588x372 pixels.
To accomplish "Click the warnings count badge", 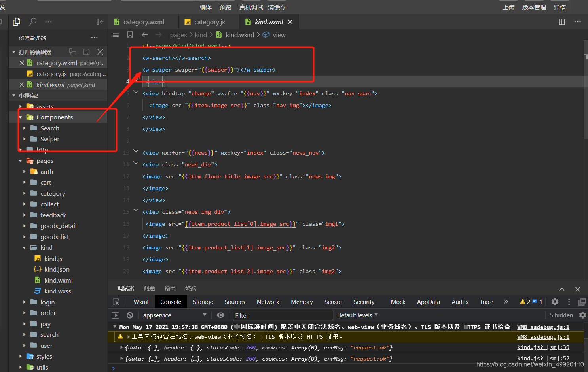I will tap(525, 302).
